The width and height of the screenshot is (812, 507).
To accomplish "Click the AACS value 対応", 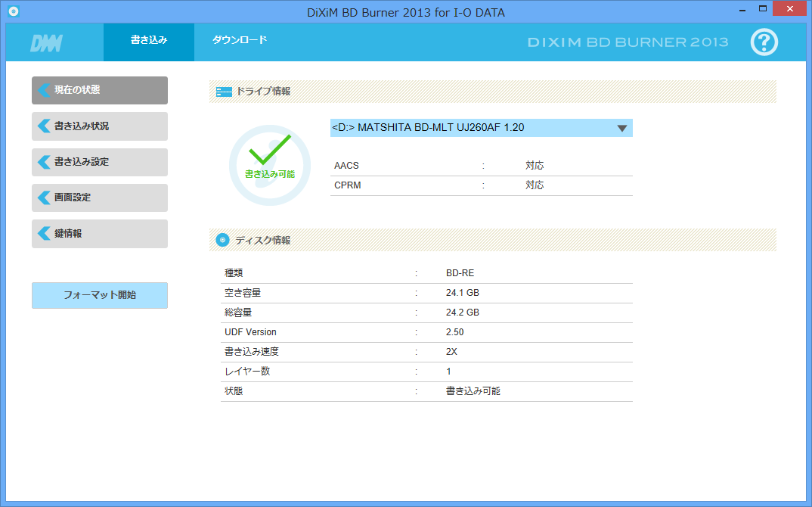I will 535,166.
